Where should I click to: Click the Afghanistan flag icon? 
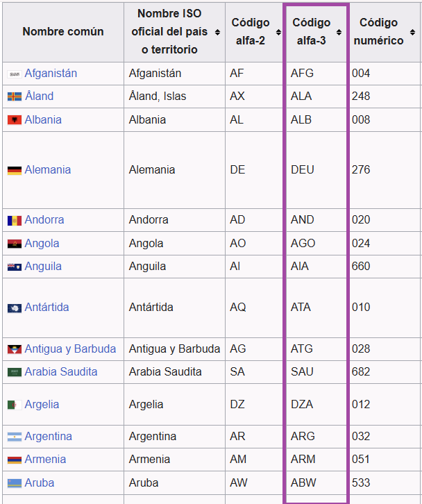click(14, 74)
